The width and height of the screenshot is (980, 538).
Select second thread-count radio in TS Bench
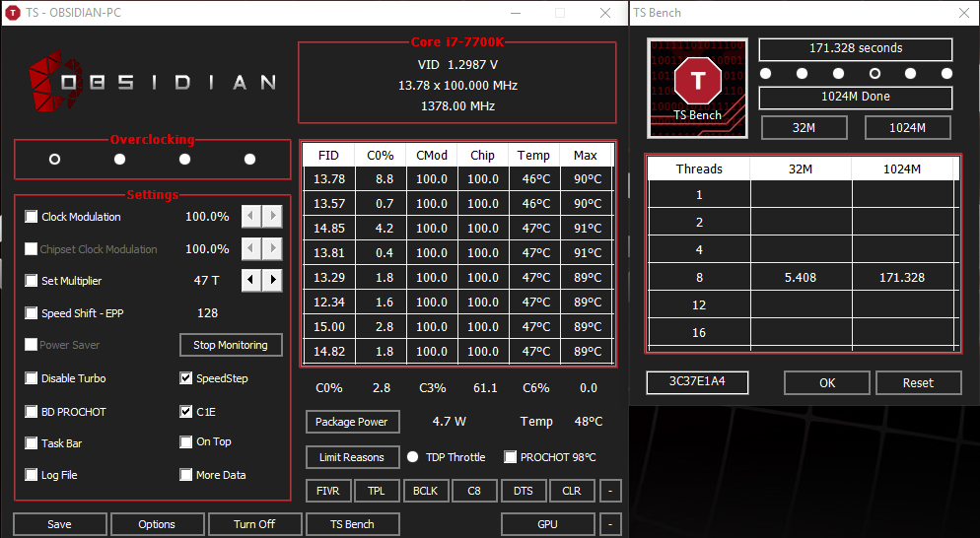[802, 74]
